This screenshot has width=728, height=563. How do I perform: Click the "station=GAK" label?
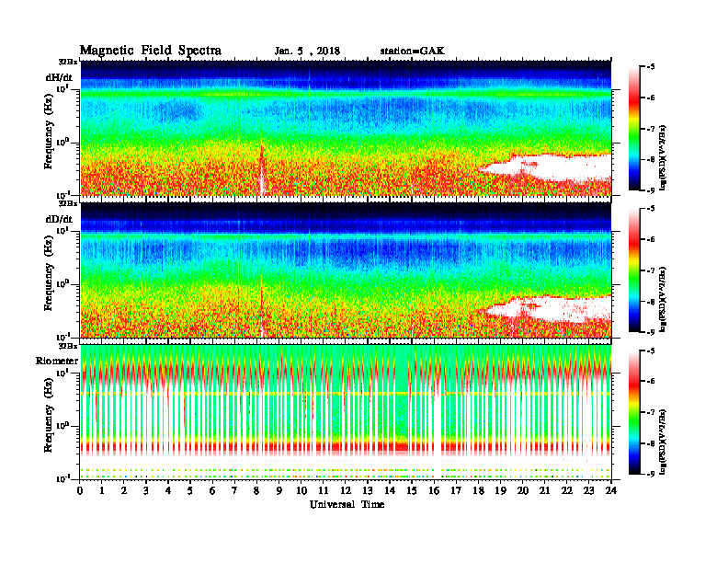coord(412,52)
